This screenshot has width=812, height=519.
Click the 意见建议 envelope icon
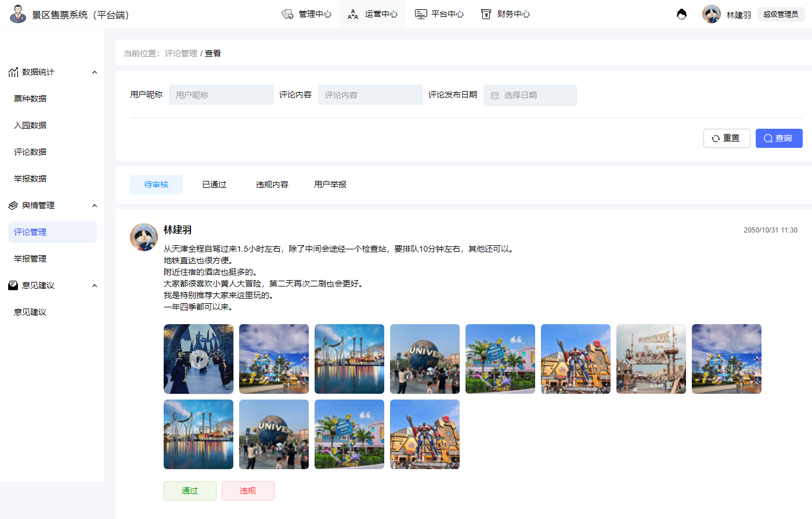[x=13, y=285]
